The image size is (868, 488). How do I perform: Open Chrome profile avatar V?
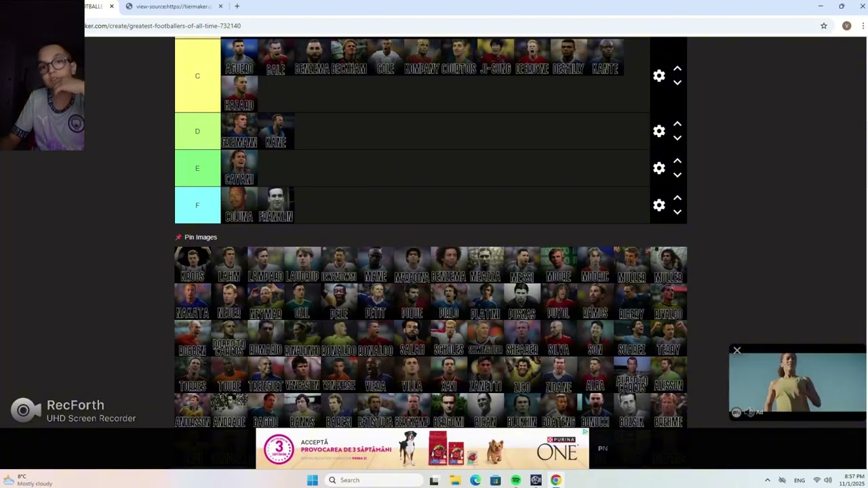coord(846,26)
